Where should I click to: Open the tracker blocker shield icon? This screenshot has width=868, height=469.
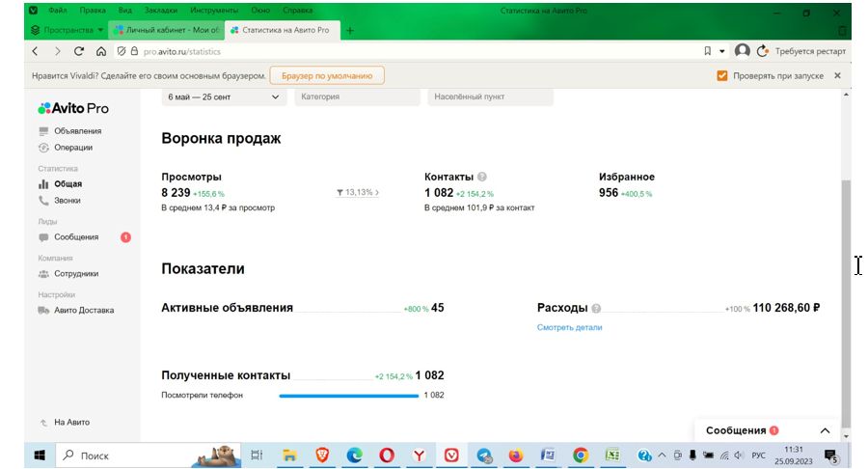pyautogui.click(x=122, y=51)
